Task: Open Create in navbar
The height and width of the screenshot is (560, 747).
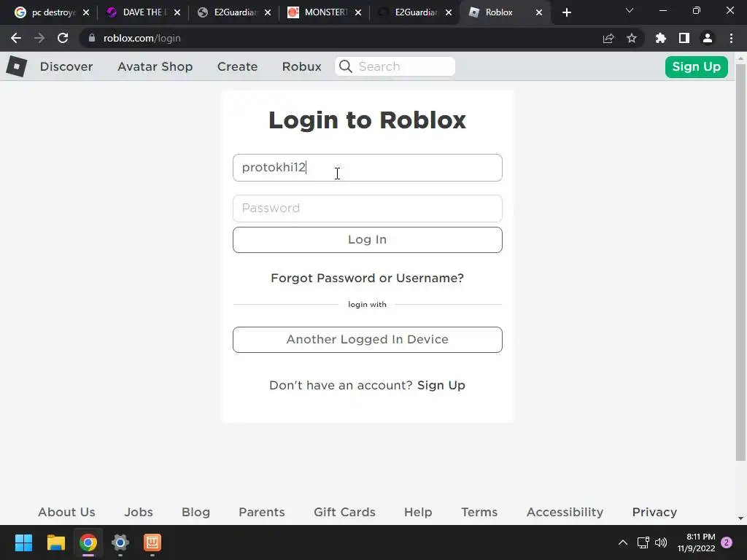Action: (237, 66)
